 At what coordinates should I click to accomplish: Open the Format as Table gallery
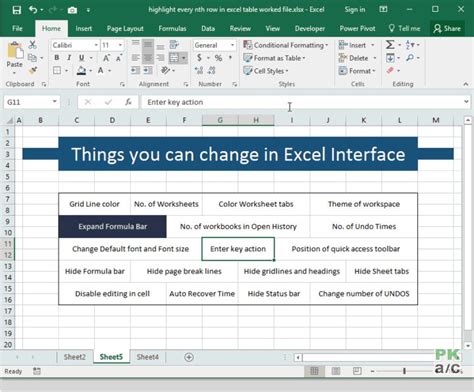[275, 58]
